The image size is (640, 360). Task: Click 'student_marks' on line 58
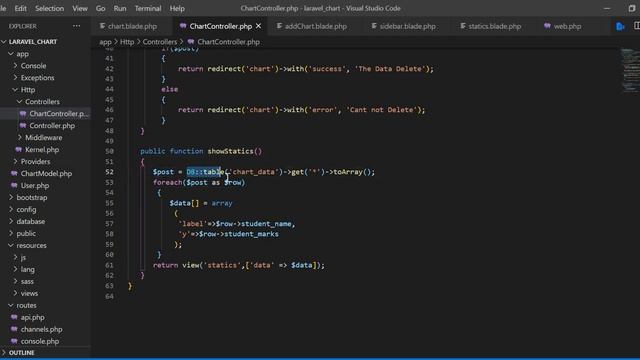[251, 234]
